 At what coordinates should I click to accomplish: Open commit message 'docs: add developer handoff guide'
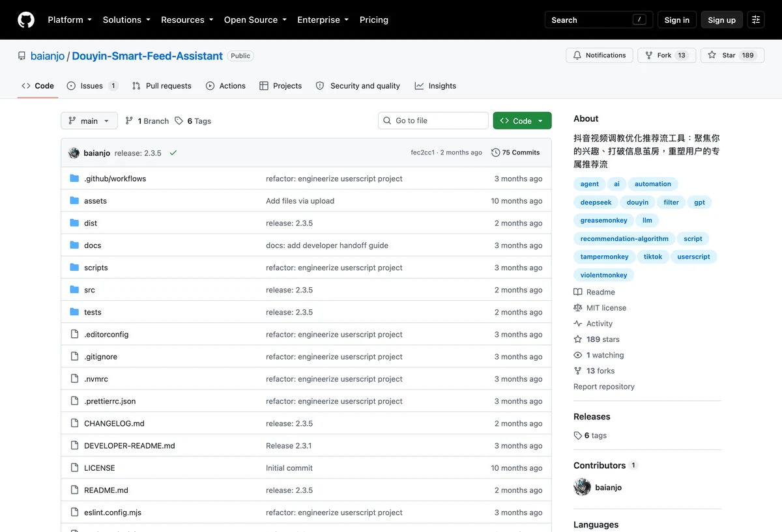(x=327, y=245)
